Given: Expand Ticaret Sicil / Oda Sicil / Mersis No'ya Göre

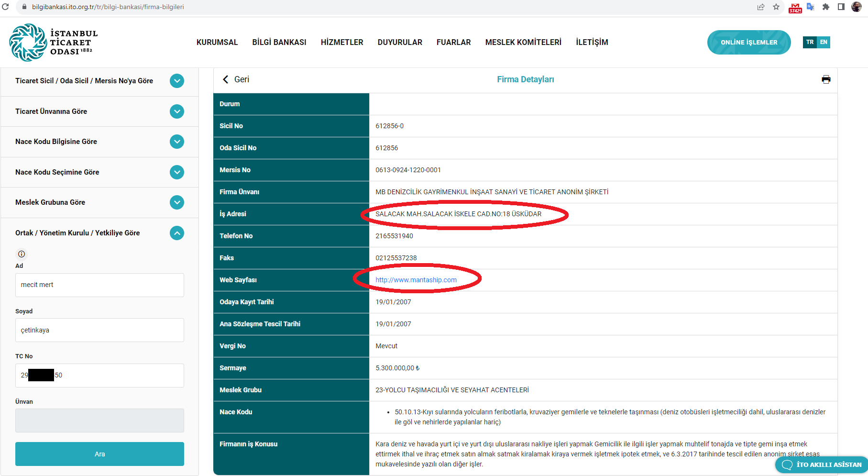Looking at the screenshot, I should (x=177, y=81).
